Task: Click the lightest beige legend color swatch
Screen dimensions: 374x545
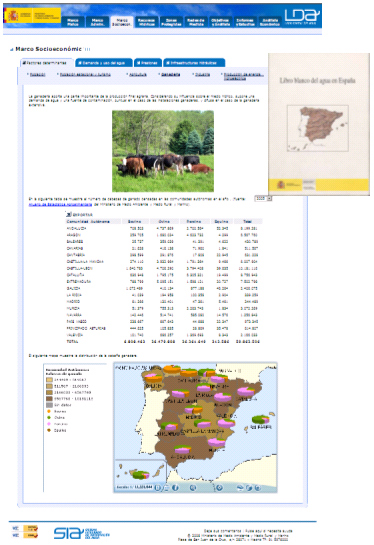Action: point(49,380)
